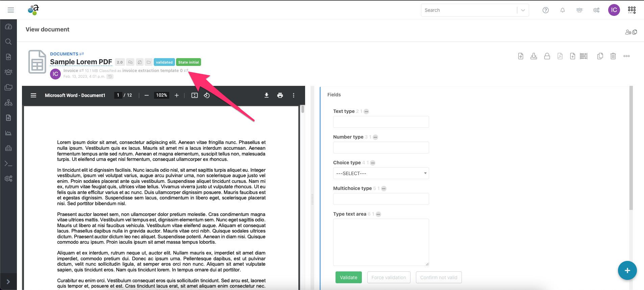Zoom in the PDF with plus button

coord(176,95)
